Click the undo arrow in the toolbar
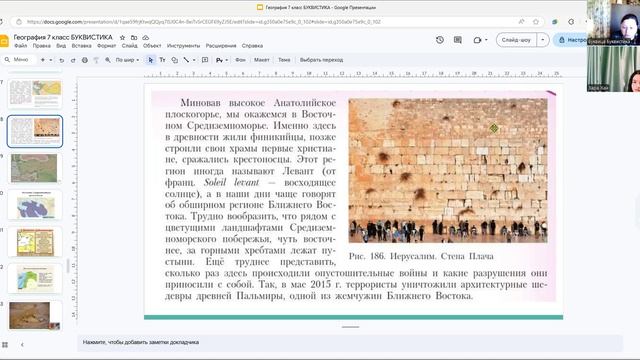640x360 pixels. 62,60
